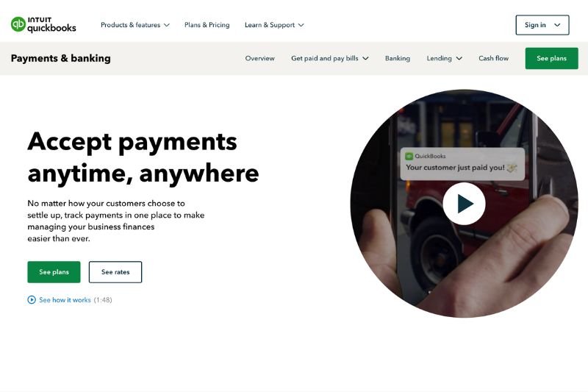The height and width of the screenshot is (392, 588).
Task: Click the circular video thumbnail image
Action: click(465, 203)
